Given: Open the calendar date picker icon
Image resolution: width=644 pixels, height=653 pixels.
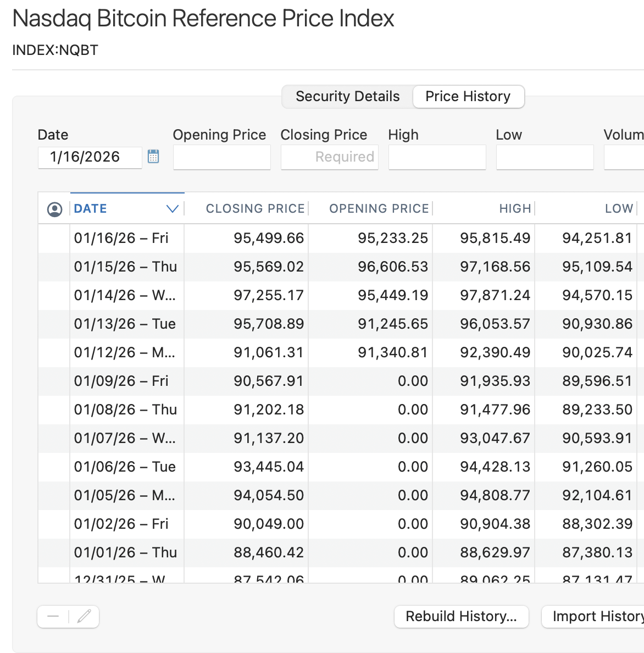Looking at the screenshot, I should click(x=153, y=157).
